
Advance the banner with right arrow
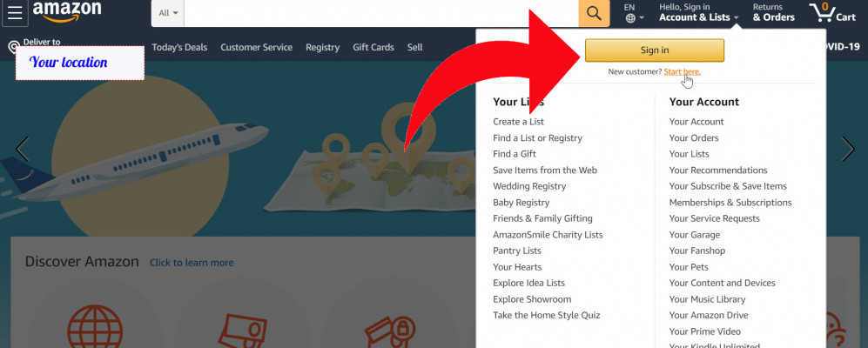847,149
